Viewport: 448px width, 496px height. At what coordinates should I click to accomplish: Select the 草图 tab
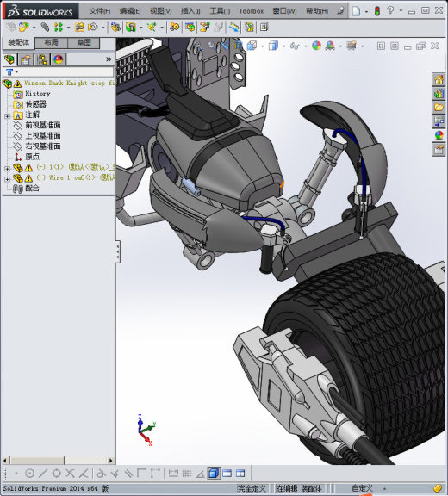(84, 43)
